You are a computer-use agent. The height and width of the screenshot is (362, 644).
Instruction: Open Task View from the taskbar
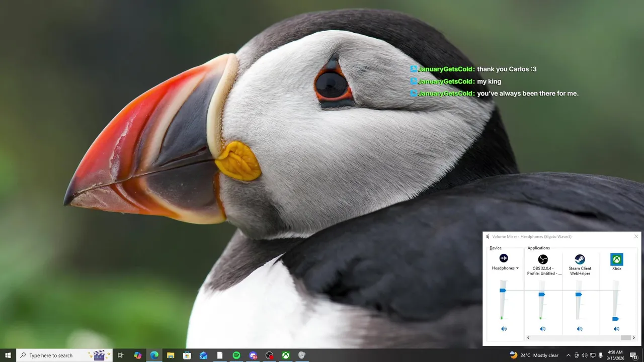click(x=121, y=355)
